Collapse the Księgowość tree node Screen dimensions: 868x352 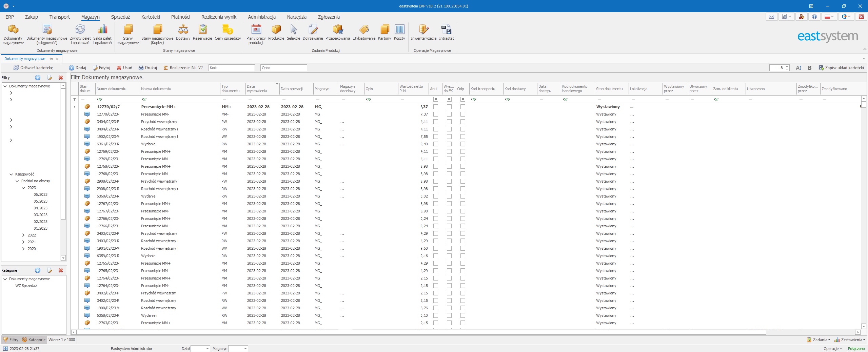[x=11, y=174]
